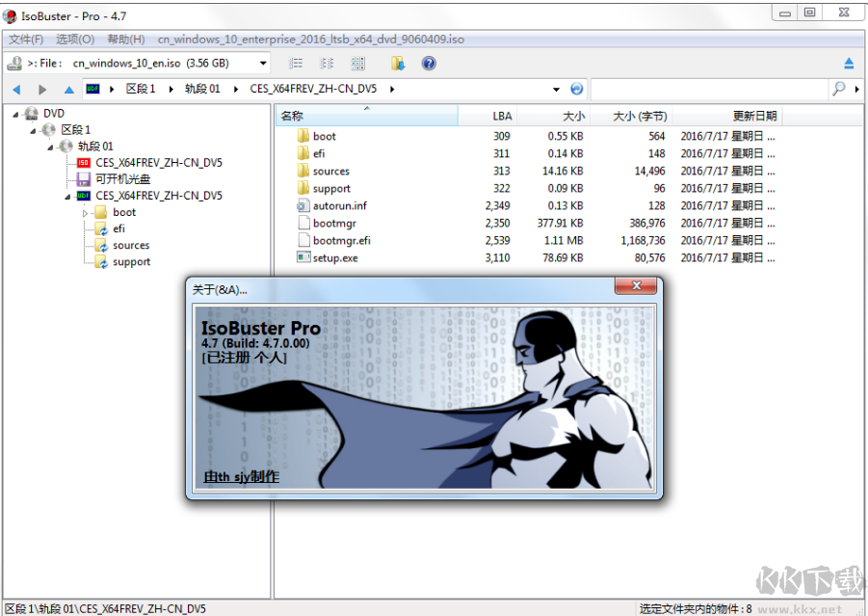
Task: Open the 文件(F) menu
Action: tap(26, 40)
